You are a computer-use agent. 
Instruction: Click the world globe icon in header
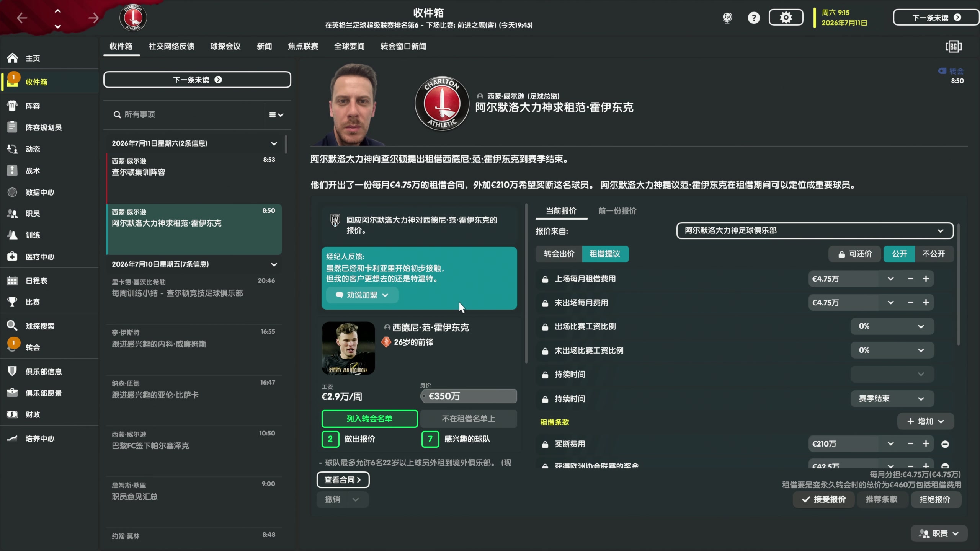click(727, 18)
